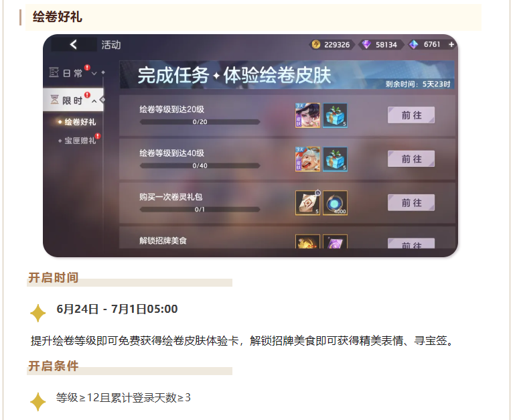Click the skin trial card for level 20
This screenshot has width=513, height=420.
(307, 115)
